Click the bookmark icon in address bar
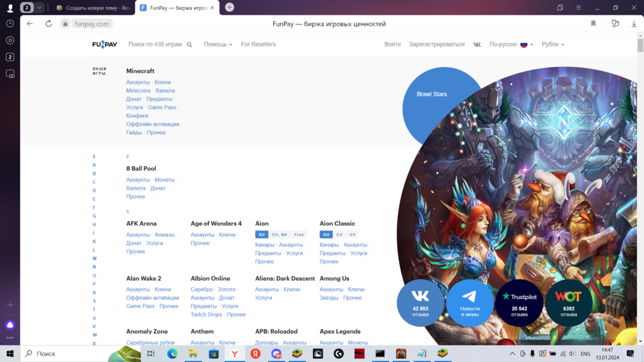644x362 pixels. pos(593,24)
